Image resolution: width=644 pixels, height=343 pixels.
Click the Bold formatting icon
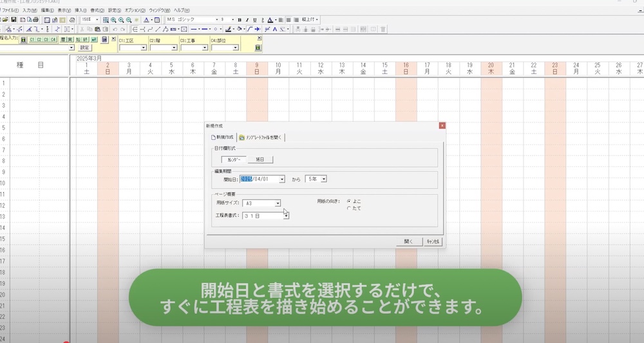(240, 20)
